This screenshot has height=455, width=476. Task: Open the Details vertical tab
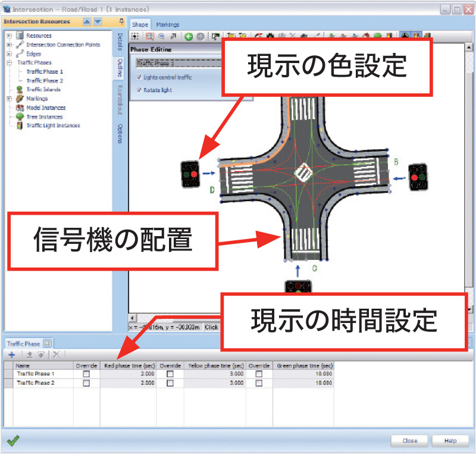point(120,42)
